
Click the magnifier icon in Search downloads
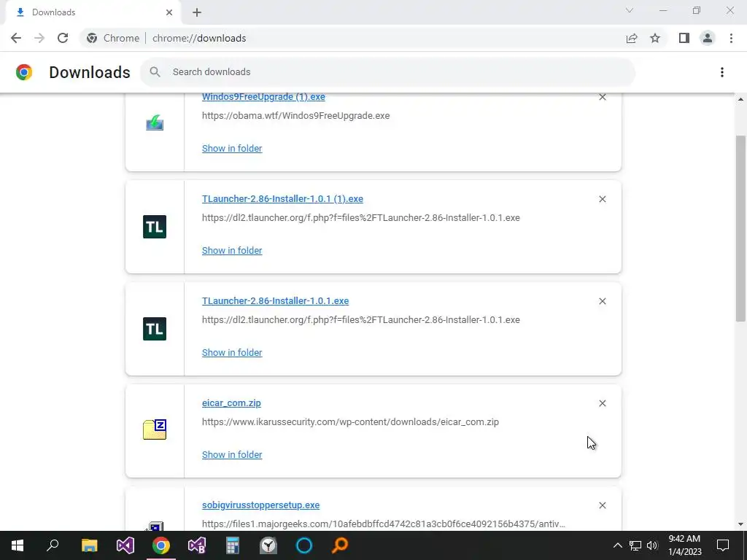pyautogui.click(x=155, y=72)
